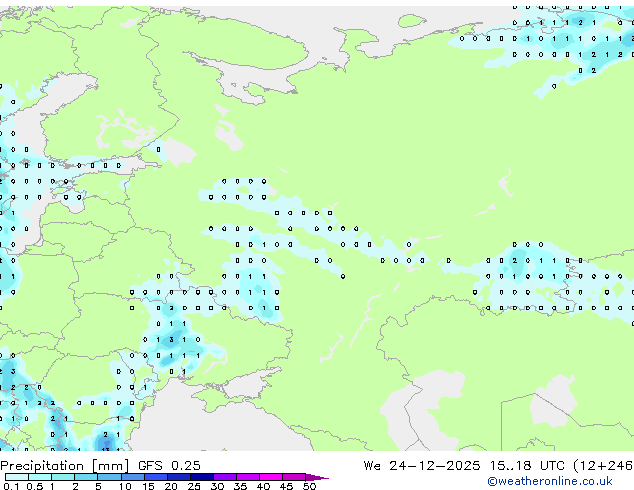Select the 2–5 mm legend color box
The image size is (634, 490).
(86, 477)
